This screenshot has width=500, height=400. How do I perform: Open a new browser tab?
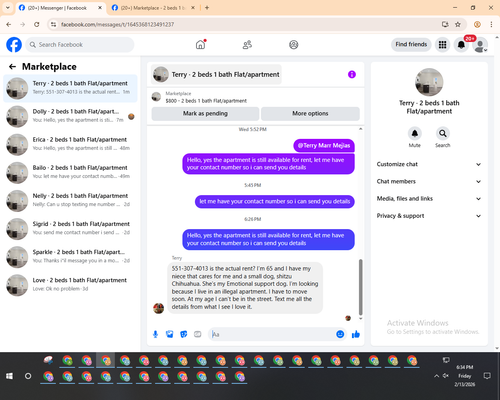point(207,8)
